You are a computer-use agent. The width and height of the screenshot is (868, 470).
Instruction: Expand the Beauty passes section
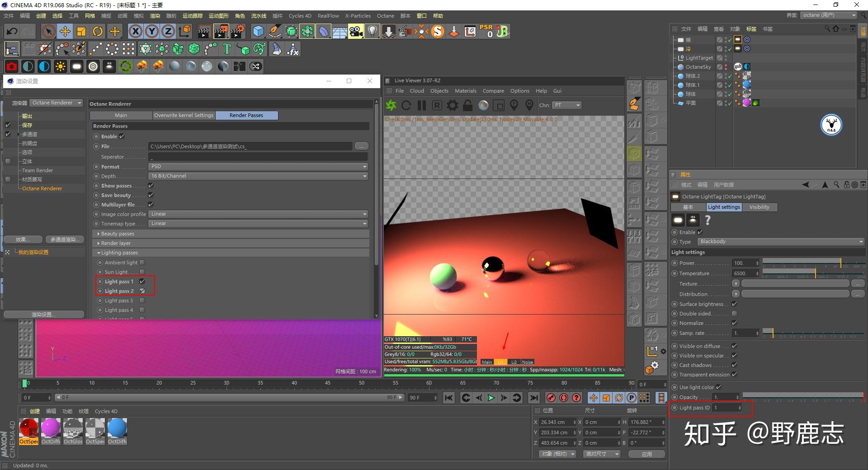coord(118,234)
